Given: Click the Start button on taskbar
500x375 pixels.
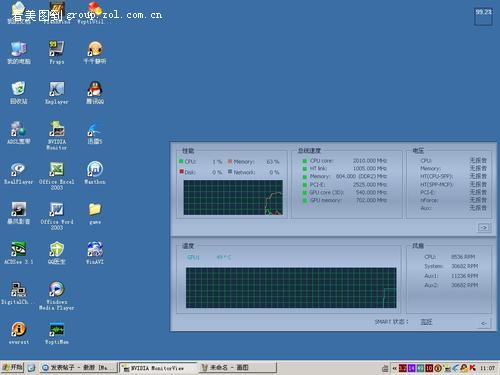Looking at the screenshot, I should tap(12, 367).
